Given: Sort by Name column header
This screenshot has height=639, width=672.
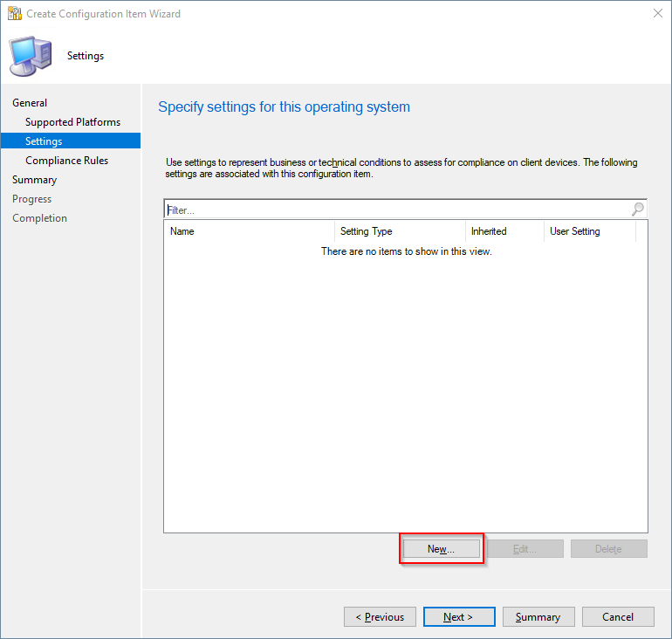Looking at the screenshot, I should (x=249, y=231).
